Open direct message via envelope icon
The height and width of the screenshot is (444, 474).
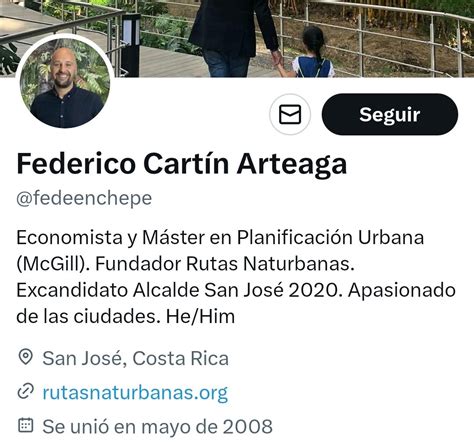coord(290,114)
